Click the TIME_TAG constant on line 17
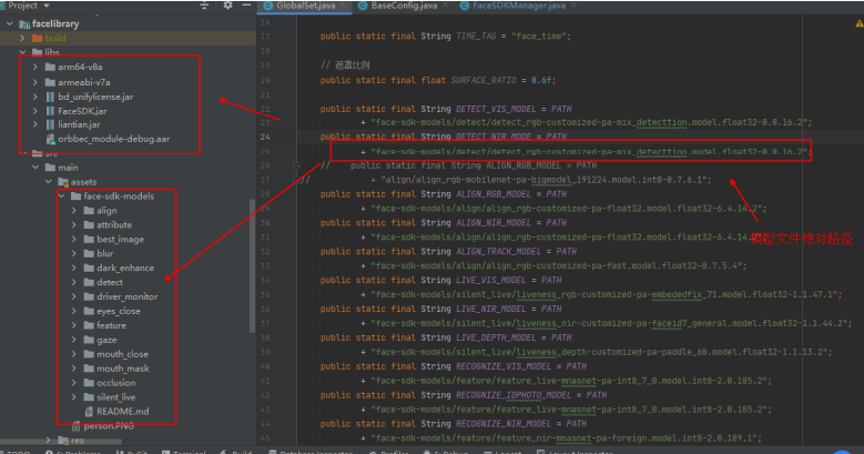This screenshot has width=864, height=454. click(x=476, y=36)
